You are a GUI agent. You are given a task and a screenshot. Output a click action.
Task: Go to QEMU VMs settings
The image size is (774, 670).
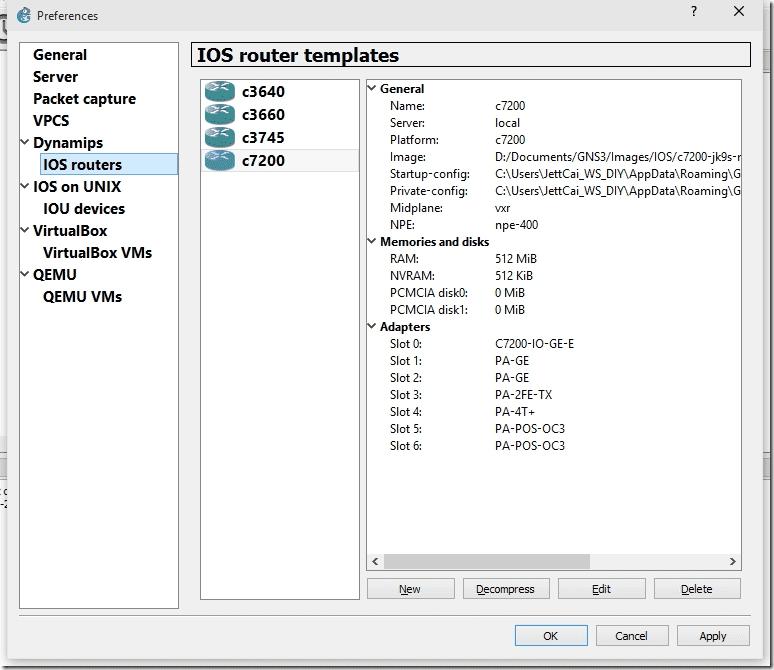[82, 297]
